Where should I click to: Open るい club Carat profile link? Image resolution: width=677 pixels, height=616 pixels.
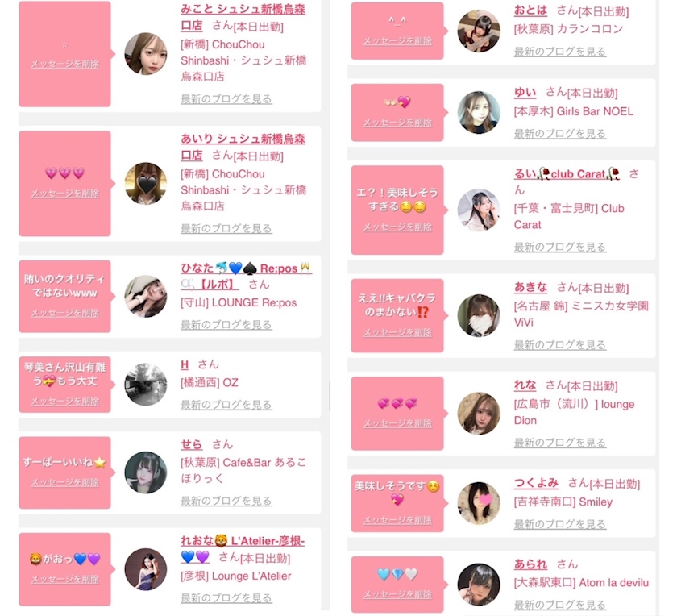[567, 174]
